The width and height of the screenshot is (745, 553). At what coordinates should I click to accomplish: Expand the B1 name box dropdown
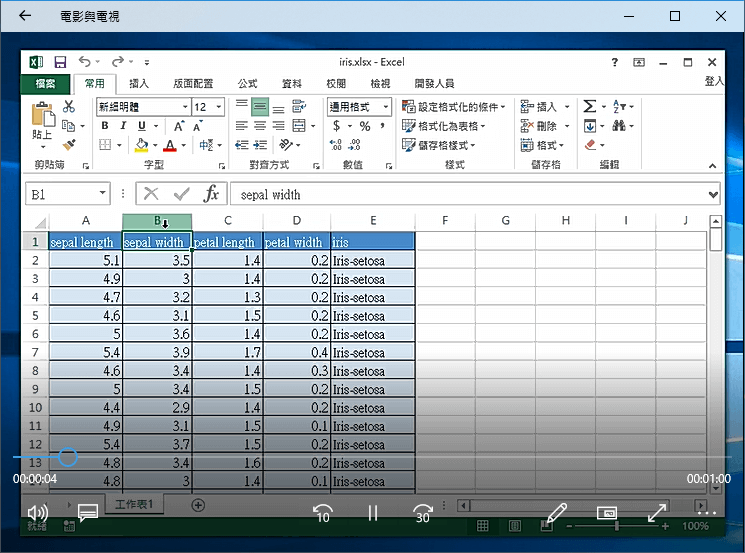[103, 194]
